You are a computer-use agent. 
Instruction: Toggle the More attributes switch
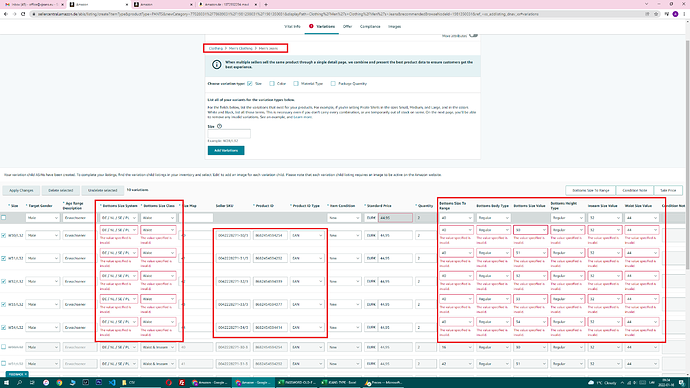pos(473,35)
